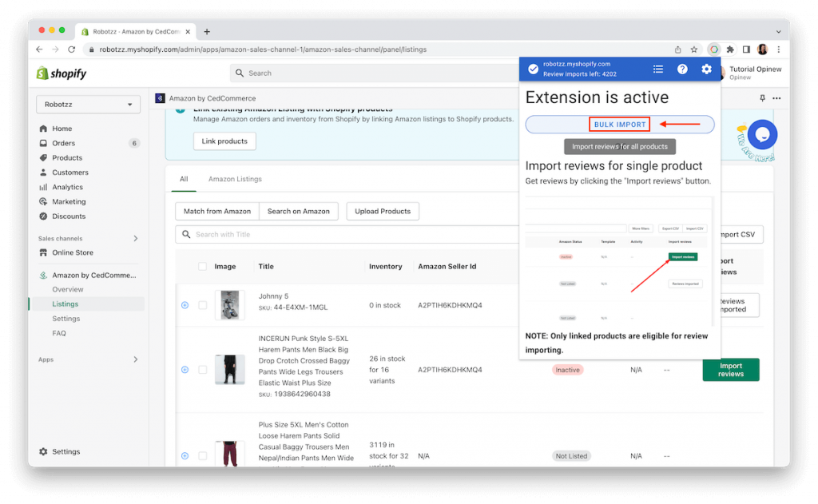Image resolution: width=818 pixels, height=504 pixels.
Task: Open a new browser tab
Action: point(207,31)
